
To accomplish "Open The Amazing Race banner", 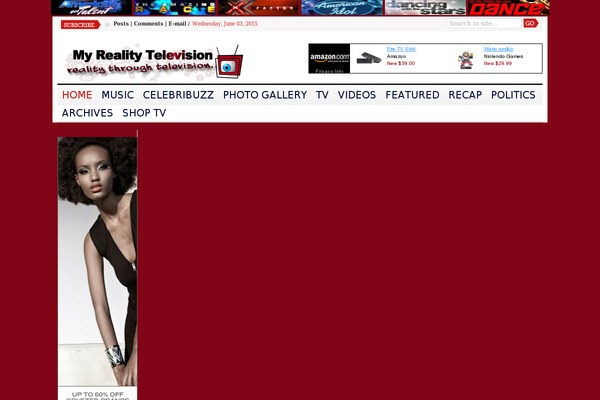I will (x=175, y=7).
